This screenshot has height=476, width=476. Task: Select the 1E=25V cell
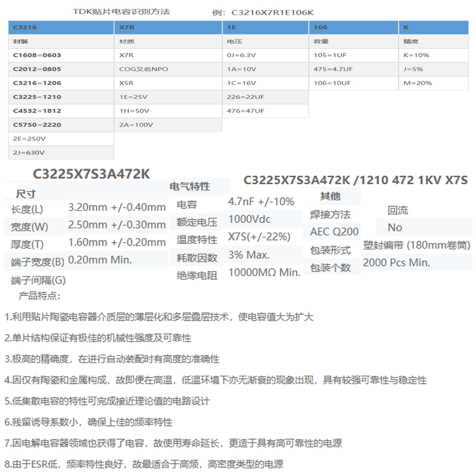[168, 97]
